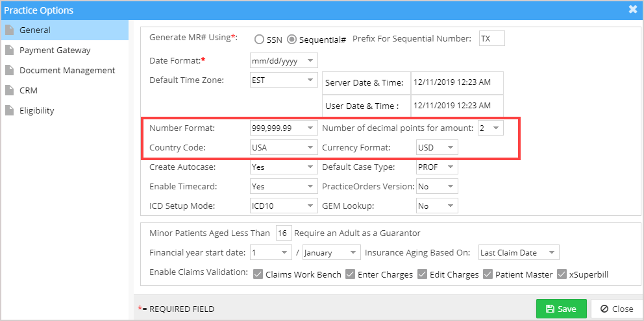Toggle the xSuperbill validation checkbox

562,274
